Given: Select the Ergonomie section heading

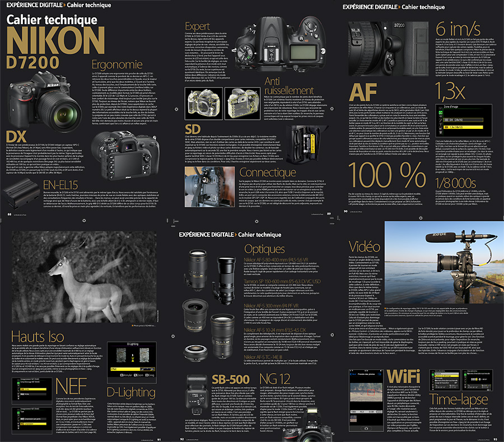Looking at the screenshot, I should [x=117, y=64].
